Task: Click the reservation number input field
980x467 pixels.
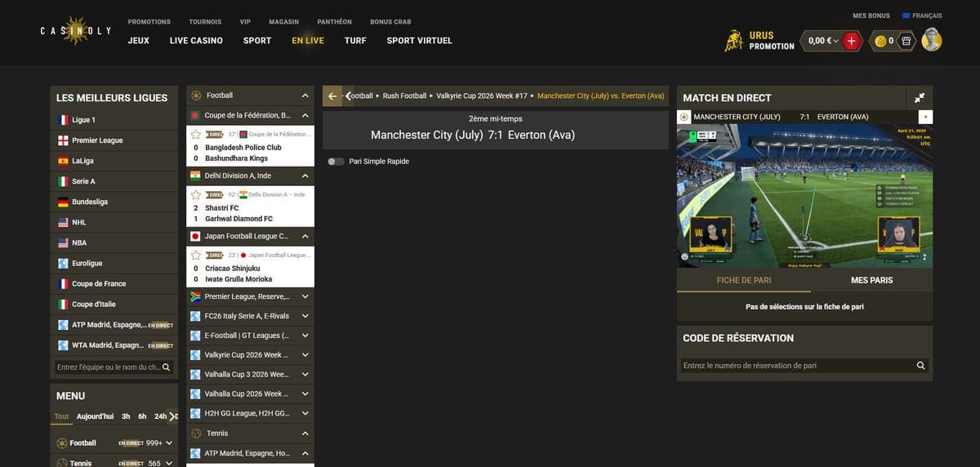Action: point(804,366)
